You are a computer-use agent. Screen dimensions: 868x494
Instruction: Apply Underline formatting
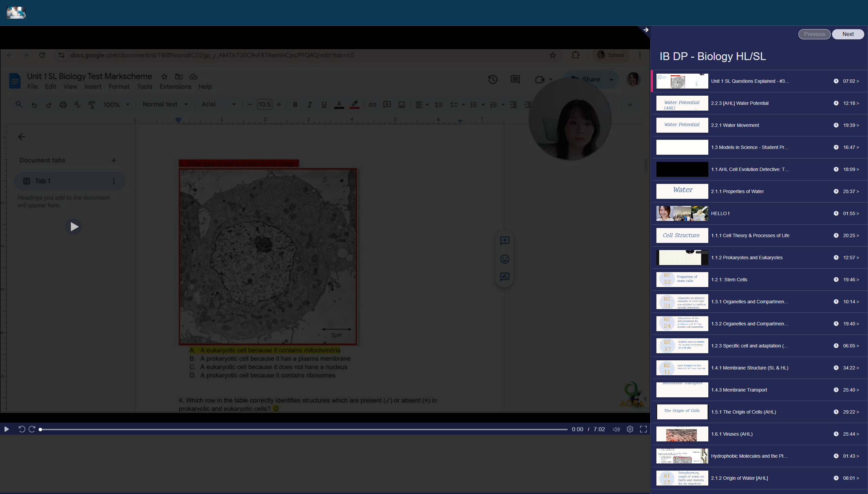pos(324,104)
